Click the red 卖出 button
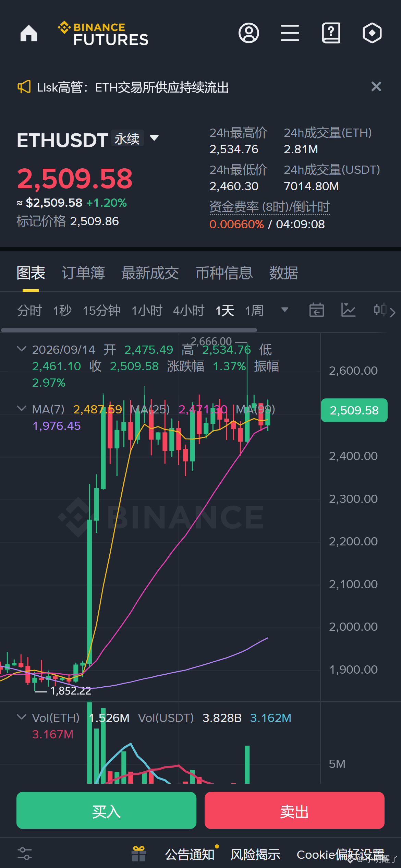The image size is (401, 868). pos(294,810)
